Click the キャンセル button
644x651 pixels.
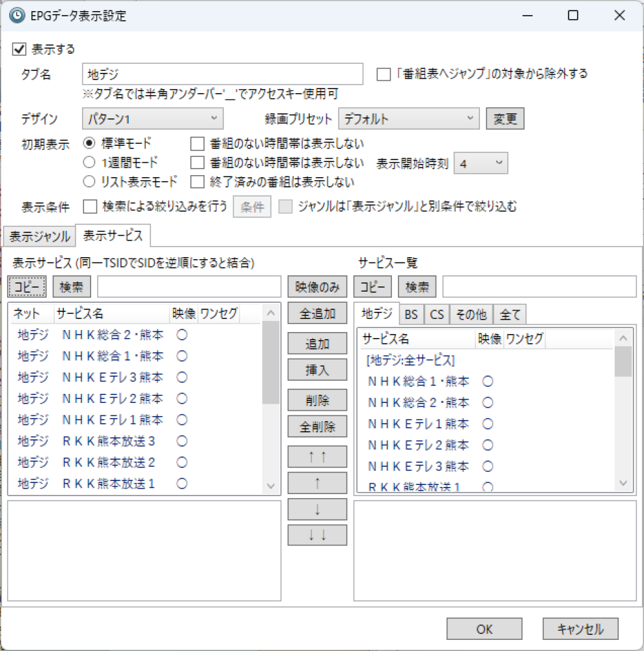(x=580, y=629)
